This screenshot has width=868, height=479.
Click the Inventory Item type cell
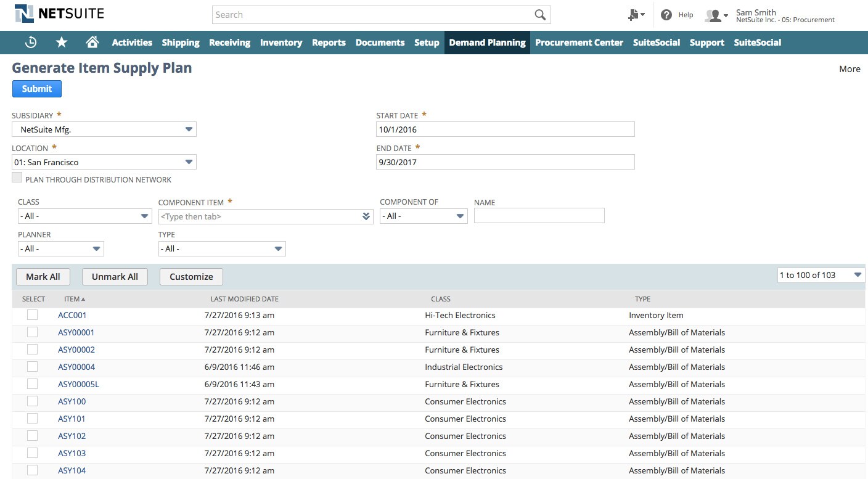click(656, 315)
